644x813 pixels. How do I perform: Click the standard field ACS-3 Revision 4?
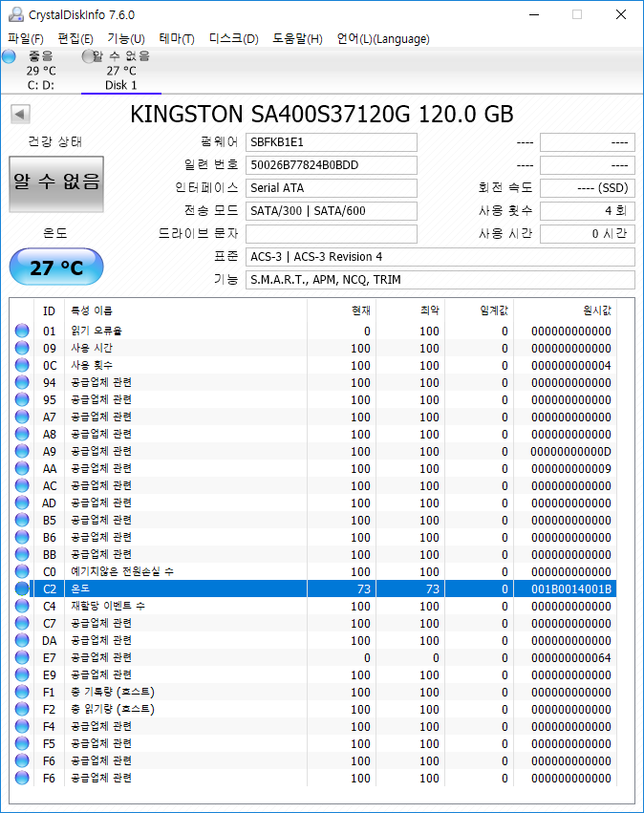pyautogui.click(x=440, y=257)
